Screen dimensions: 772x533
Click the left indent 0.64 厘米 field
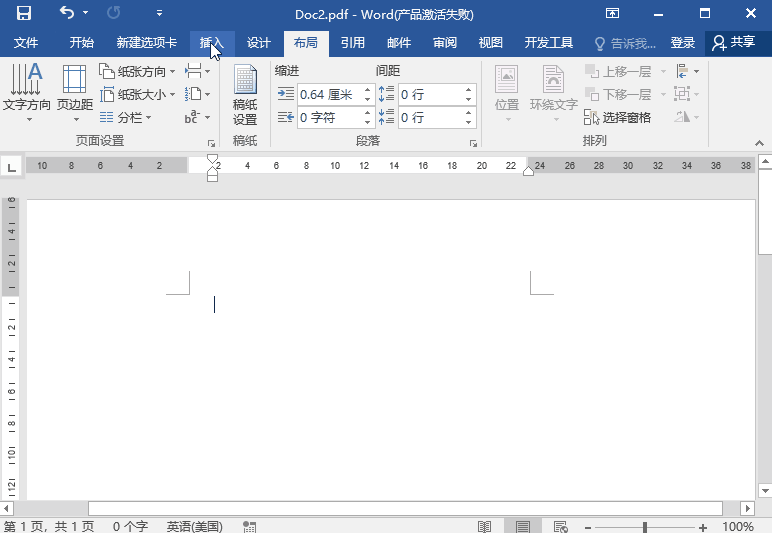[330, 94]
